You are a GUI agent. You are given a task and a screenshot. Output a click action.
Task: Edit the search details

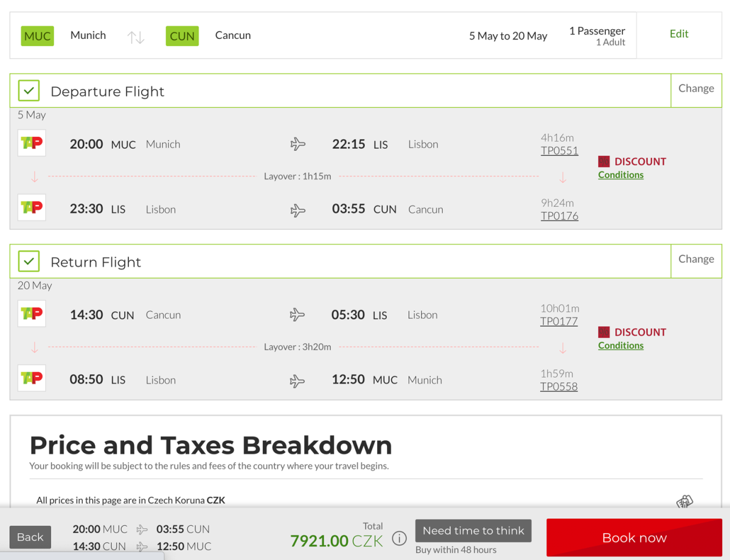679,34
